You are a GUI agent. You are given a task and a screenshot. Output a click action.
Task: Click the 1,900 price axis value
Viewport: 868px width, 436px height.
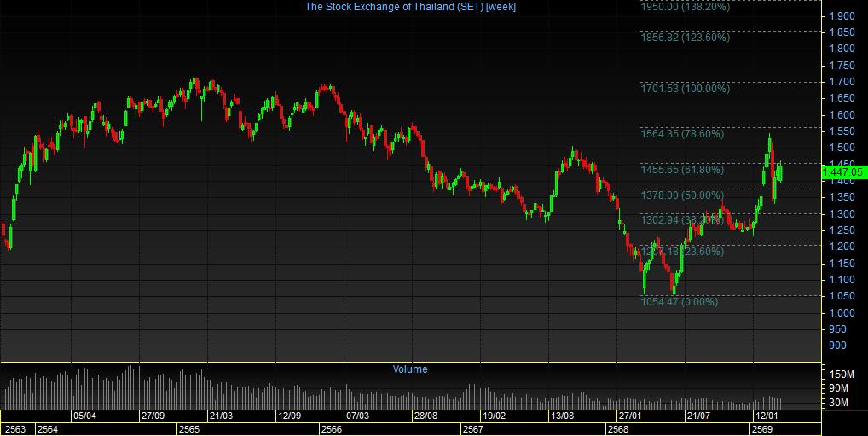[842, 16]
